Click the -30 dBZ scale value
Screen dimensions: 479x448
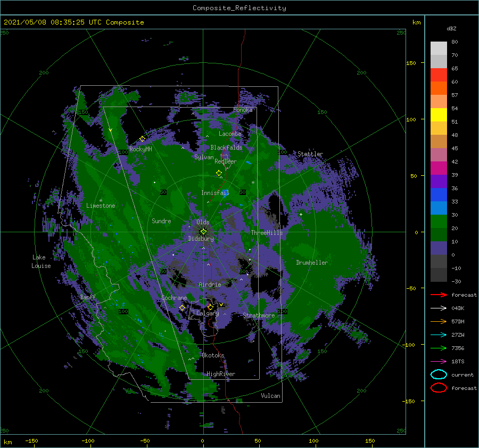[456, 281]
